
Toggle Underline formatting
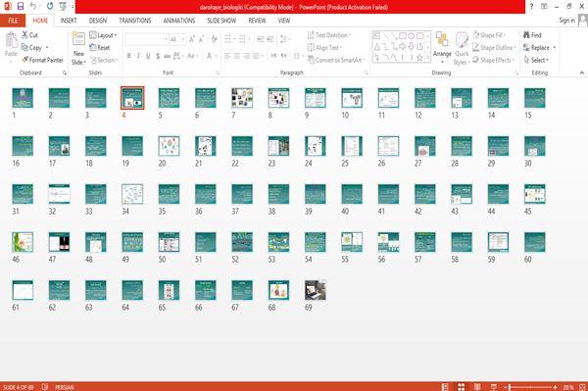click(148, 56)
